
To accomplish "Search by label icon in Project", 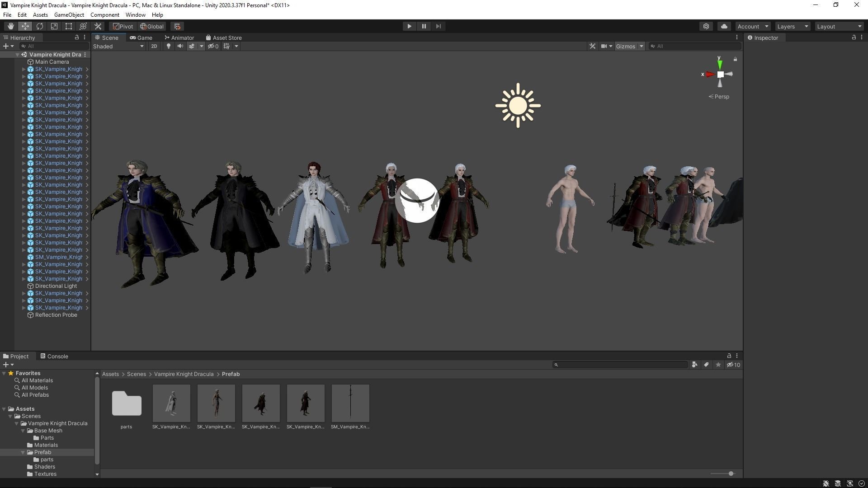I will (x=706, y=365).
